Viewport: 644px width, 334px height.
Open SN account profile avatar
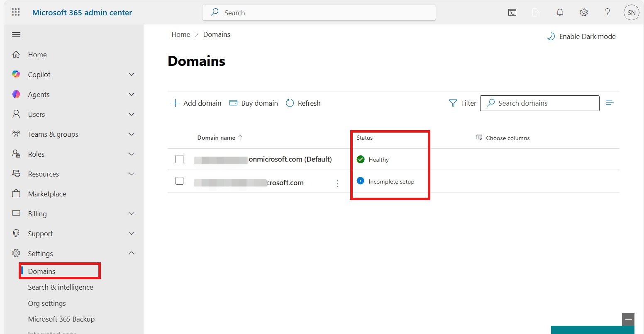[x=632, y=12]
